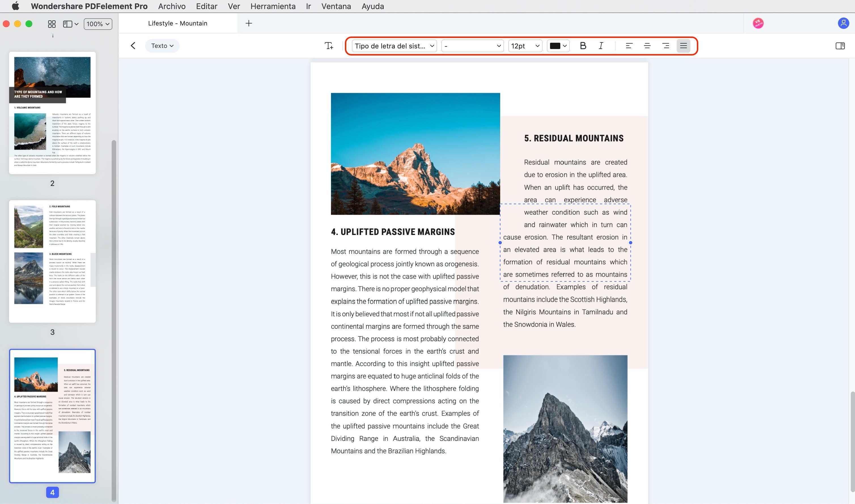
Task: Click the Bold formatting icon
Action: tap(581, 46)
